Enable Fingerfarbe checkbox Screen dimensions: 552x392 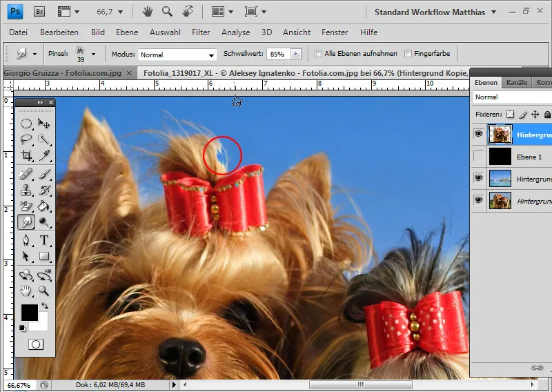(x=408, y=54)
